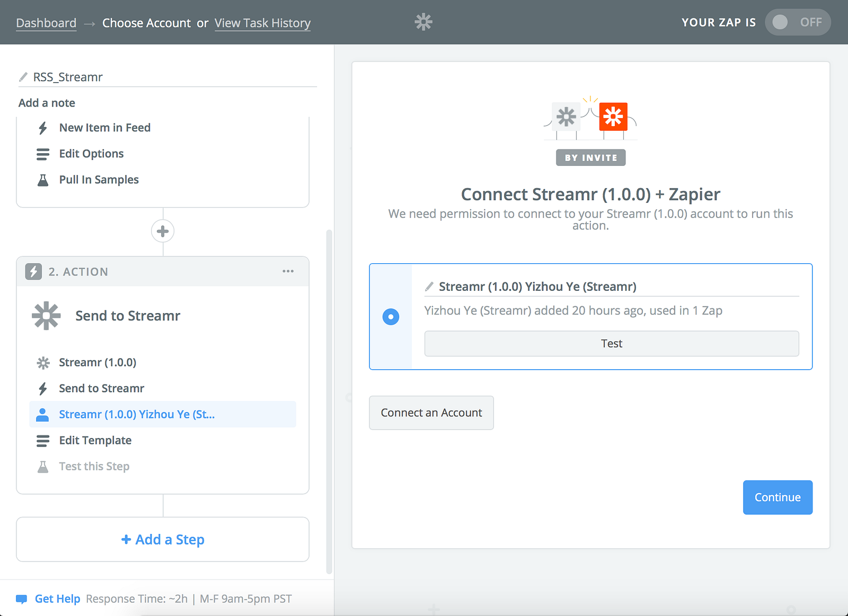Click the lightning badge of 2. ACTION
This screenshot has height=616, width=848.
click(33, 272)
